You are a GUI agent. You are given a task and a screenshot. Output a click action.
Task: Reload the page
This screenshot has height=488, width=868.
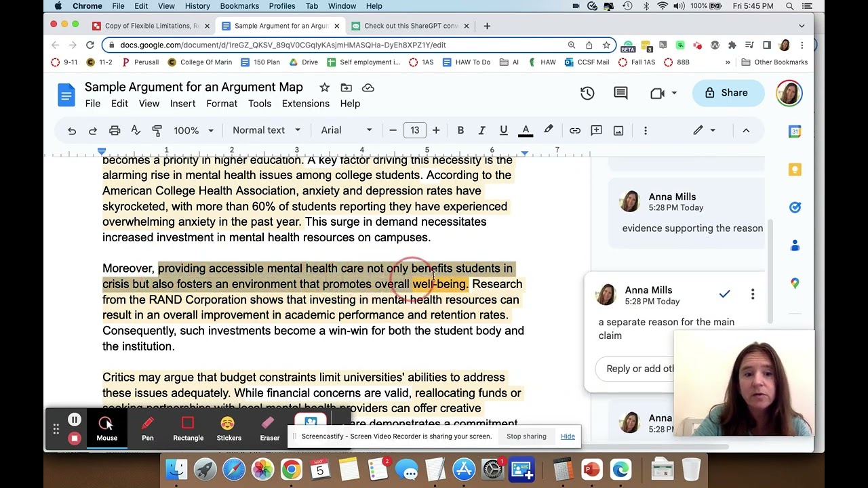point(90,45)
